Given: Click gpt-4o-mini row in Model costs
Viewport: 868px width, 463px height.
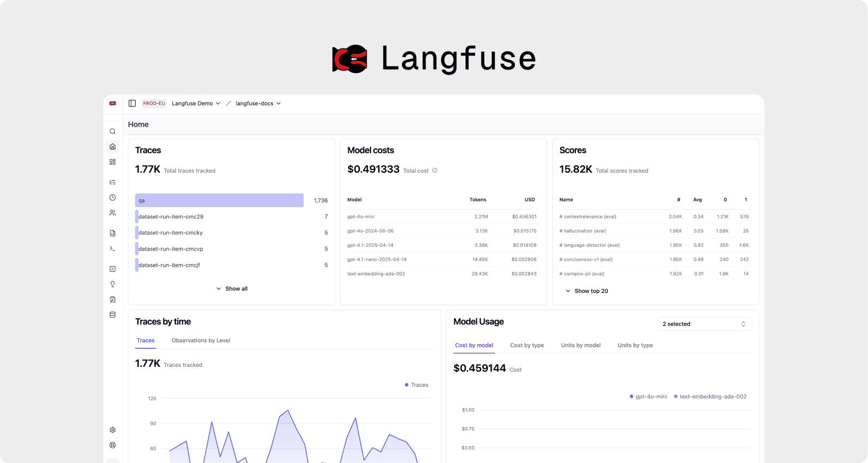Looking at the screenshot, I should click(443, 217).
